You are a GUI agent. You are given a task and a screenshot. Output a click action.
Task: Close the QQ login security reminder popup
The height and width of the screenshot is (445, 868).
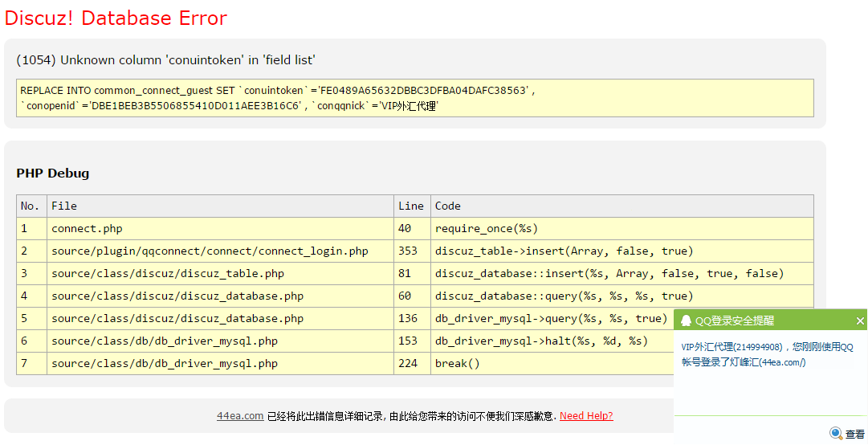[860, 320]
